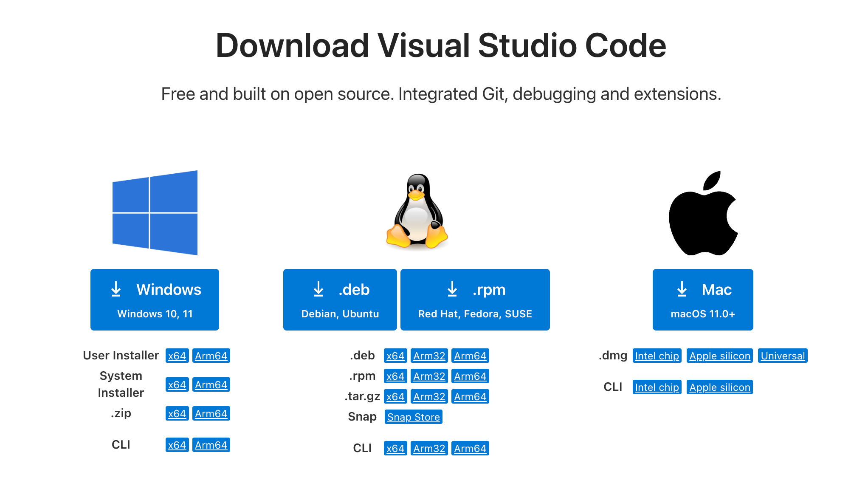Click the 'System Installer' label
Viewport: 868px width, 503px height.
click(121, 384)
